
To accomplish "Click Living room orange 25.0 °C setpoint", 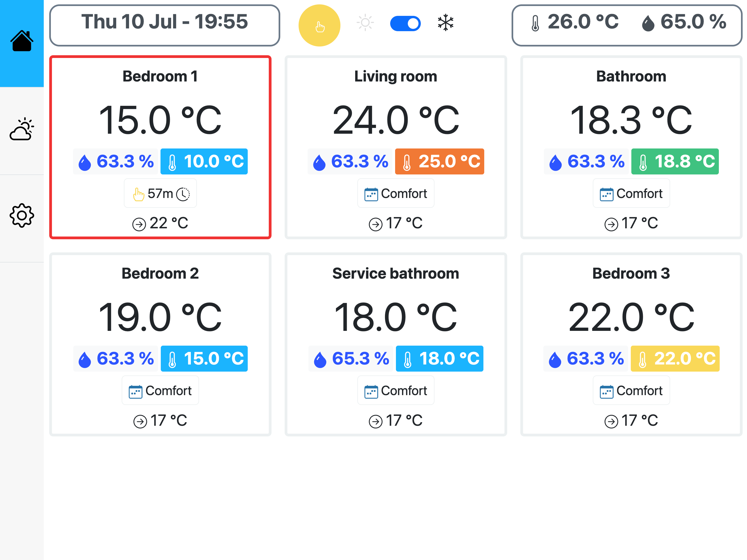I will 439,161.
